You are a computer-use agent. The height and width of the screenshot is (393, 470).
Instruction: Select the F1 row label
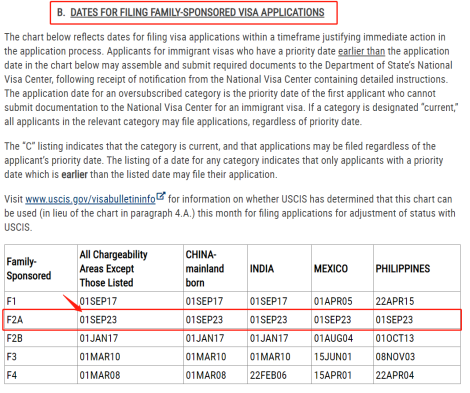[x=11, y=301]
